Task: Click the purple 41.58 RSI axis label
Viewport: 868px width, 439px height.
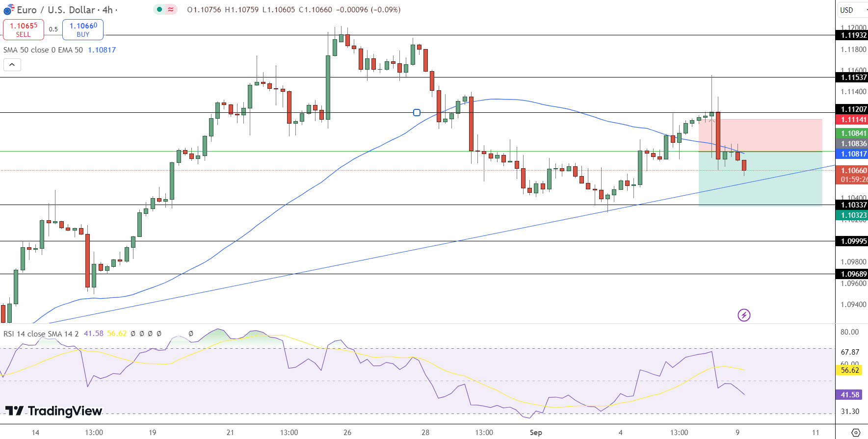Action: 849,395
